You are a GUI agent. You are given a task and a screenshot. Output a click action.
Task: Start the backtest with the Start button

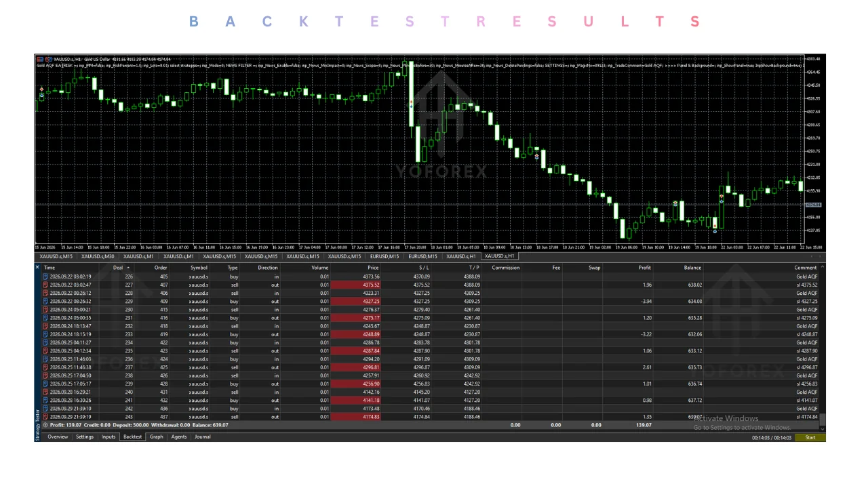point(810,438)
